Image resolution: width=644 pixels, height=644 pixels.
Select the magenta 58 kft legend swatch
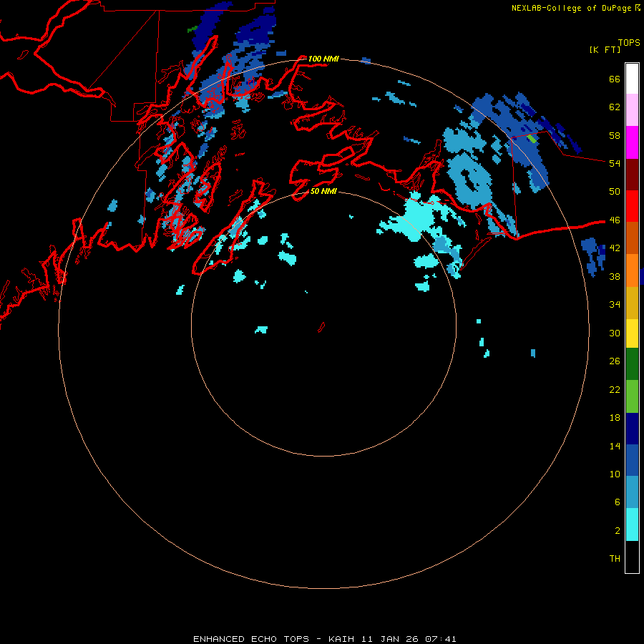(632, 142)
